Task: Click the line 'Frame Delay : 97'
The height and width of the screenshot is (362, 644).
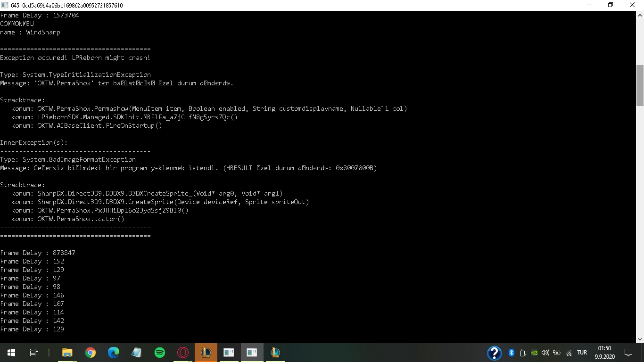Action: [30, 278]
